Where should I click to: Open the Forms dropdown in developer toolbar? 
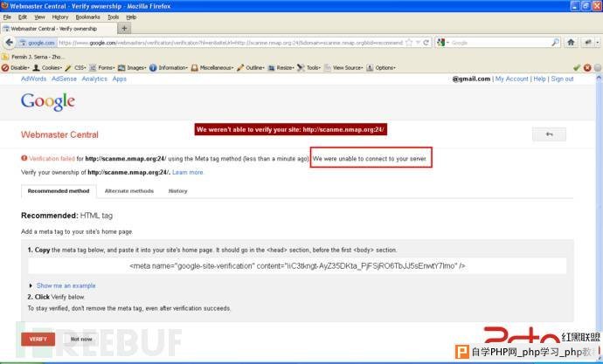click(x=102, y=67)
